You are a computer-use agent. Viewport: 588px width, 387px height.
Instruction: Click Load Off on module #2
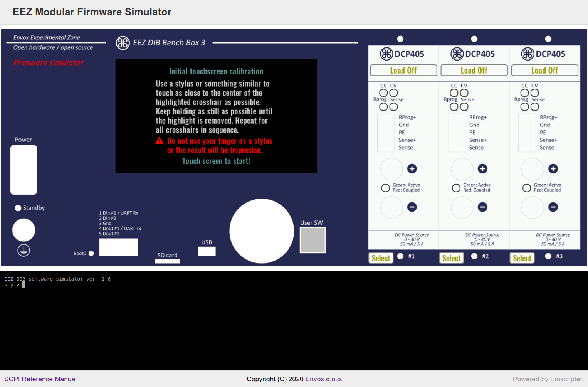474,71
